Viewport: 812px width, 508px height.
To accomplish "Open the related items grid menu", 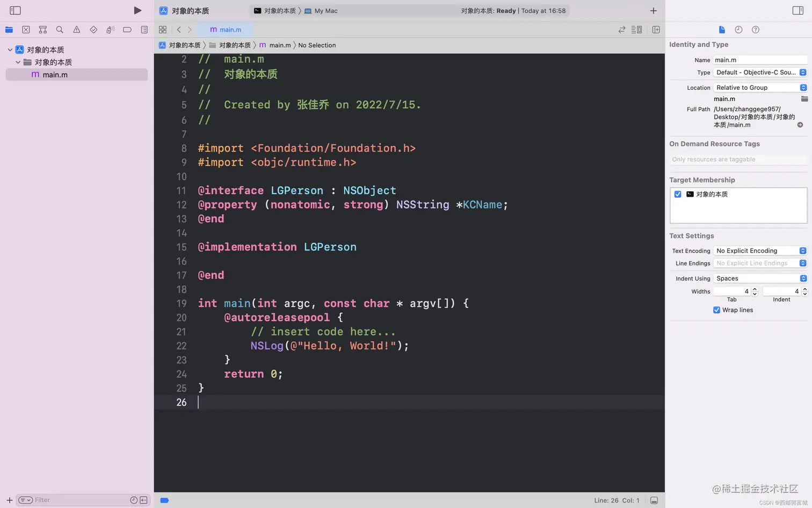I will [x=163, y=30].
